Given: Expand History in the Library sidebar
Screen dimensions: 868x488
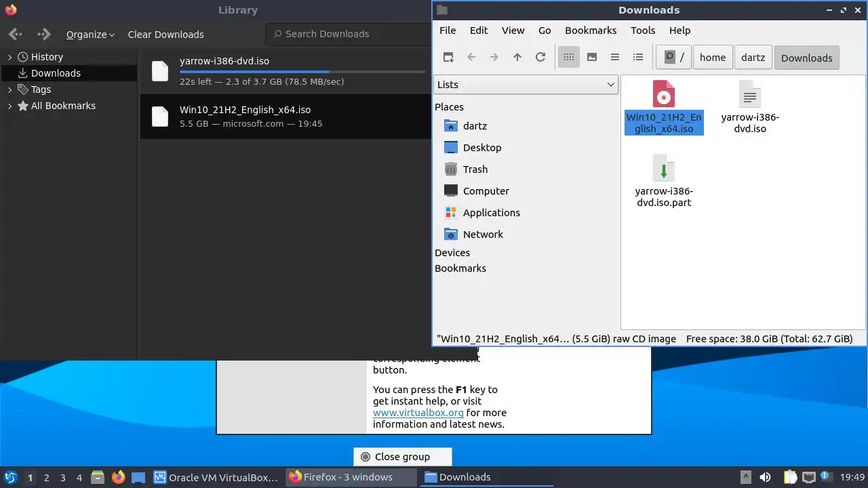Looking at the screenshot, I should (9, 57).
